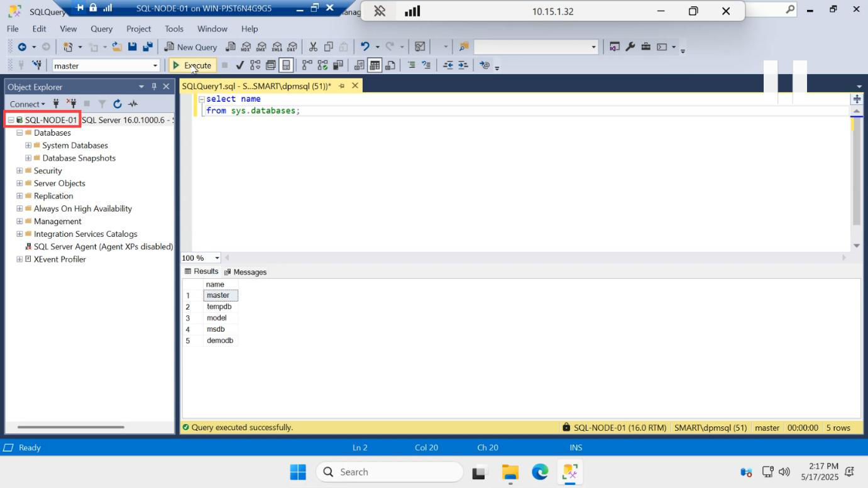Toggle Object Explorer auto-hide pin
The width and height of the screenshot is (868, 488).
[x=154, y=87]
